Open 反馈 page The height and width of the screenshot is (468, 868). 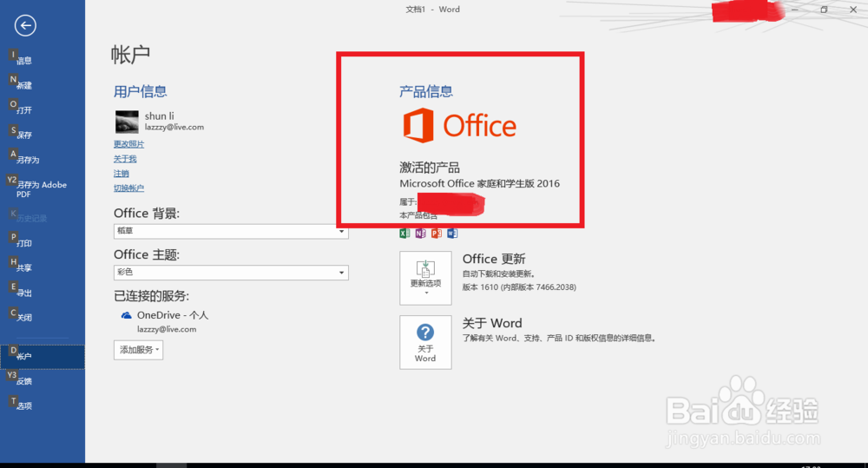tap(23, 381)
